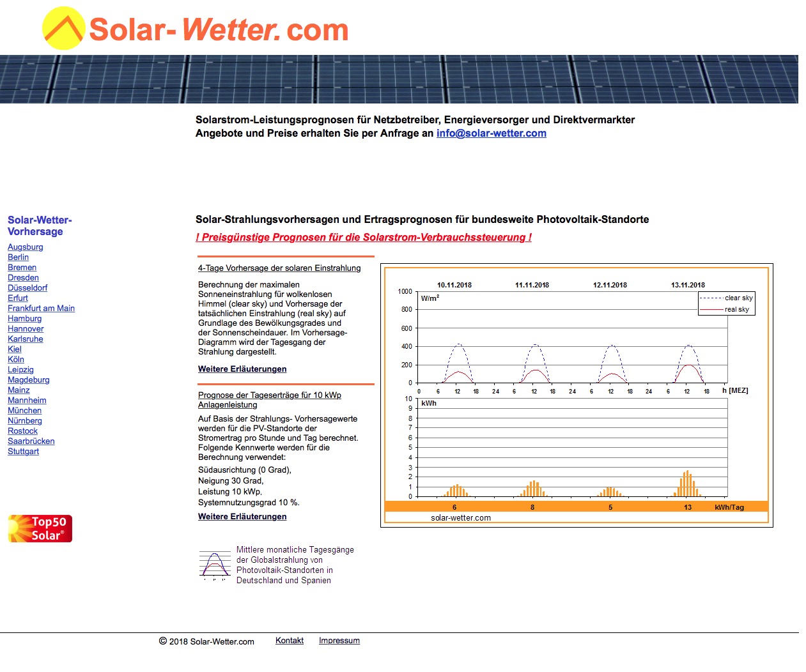The height and width of the screenshot is (672, 806).
Task: Select Köln in city list
Action: point(16,359)
